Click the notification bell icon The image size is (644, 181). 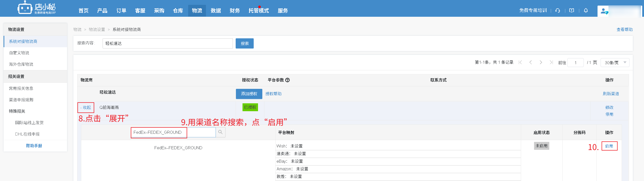pyautogui.click(x=586, y=10)
